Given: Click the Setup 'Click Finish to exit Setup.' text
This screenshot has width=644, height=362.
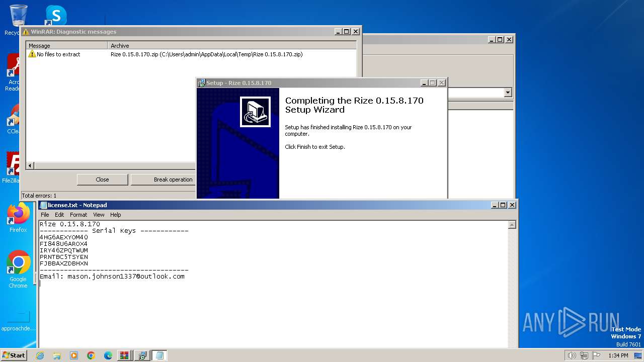Looking at the screenshot, I should click(x=315, y=147).
